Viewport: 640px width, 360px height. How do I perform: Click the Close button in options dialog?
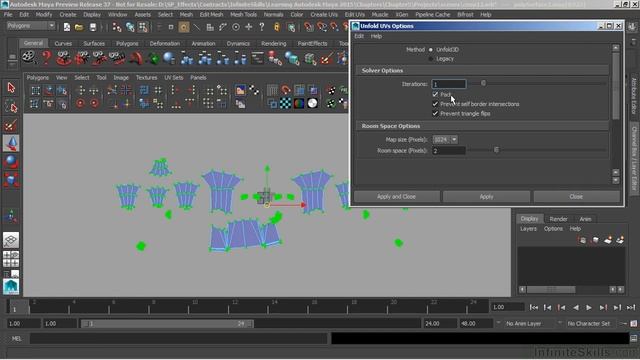tap(576, 197)
